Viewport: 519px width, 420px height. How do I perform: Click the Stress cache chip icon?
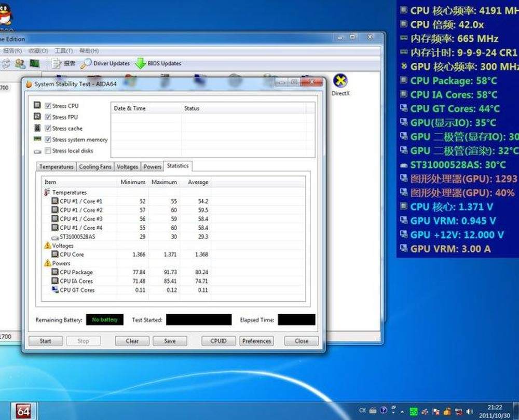(37, 128)
